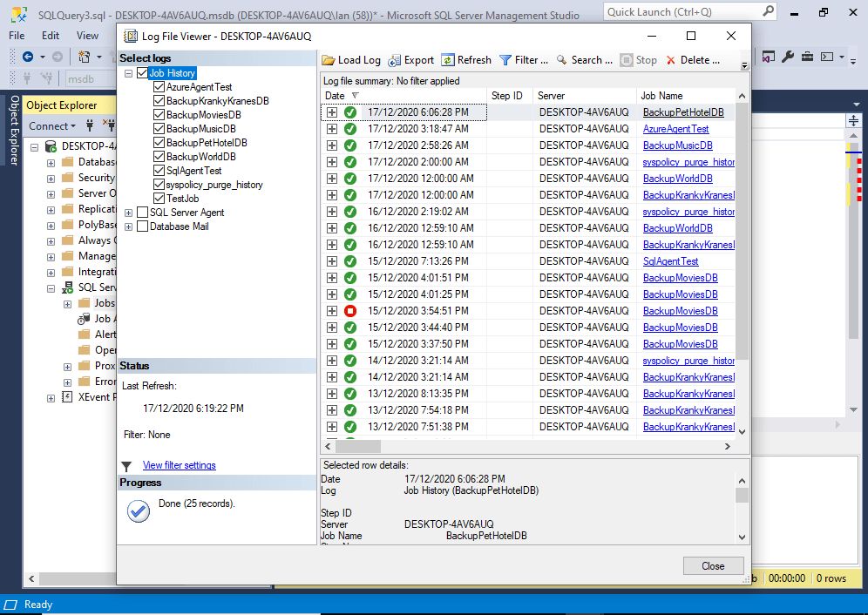Click the BackupMusicDB job name link

677,145
